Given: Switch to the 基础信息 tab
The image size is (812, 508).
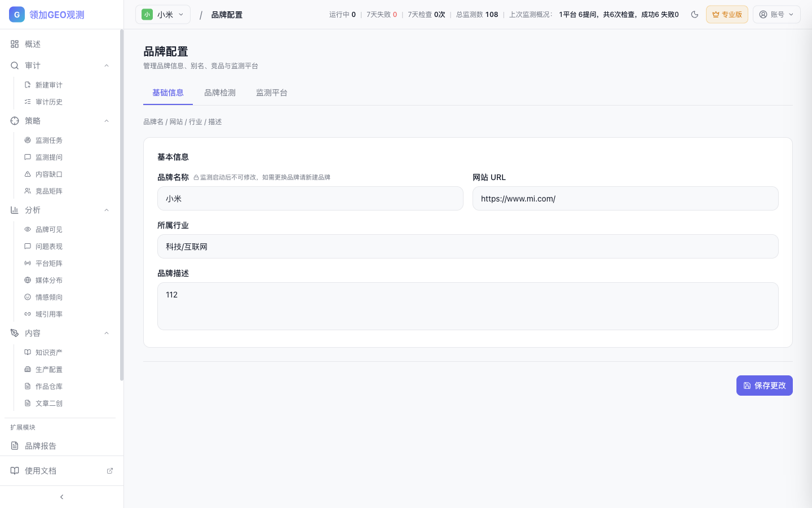Looking at the screenshot, I should (168, 93).
